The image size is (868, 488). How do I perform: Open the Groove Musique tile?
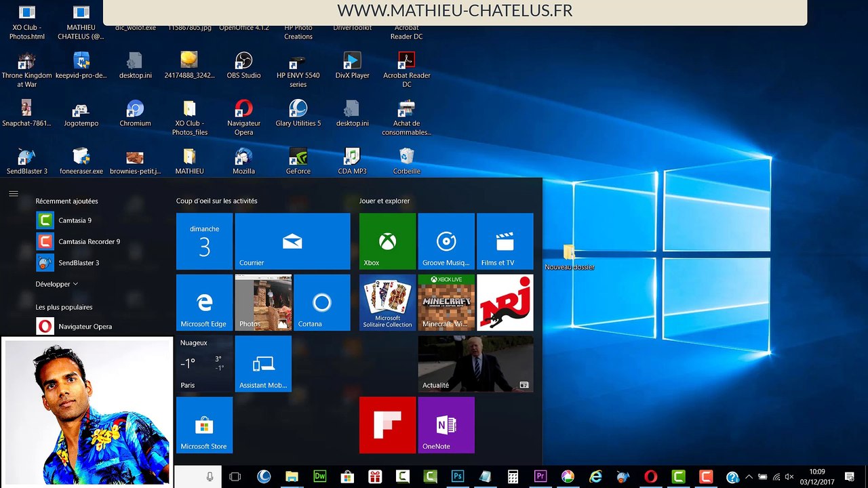446,241
